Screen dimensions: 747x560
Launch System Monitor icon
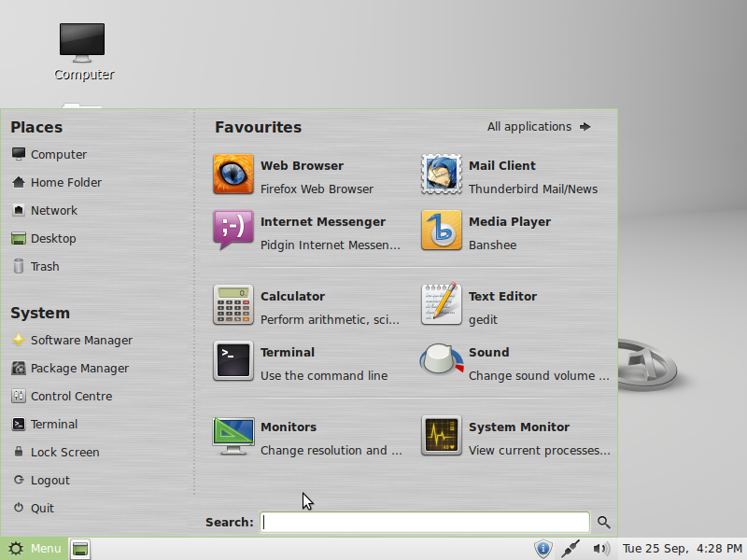(x=441, y=435)
